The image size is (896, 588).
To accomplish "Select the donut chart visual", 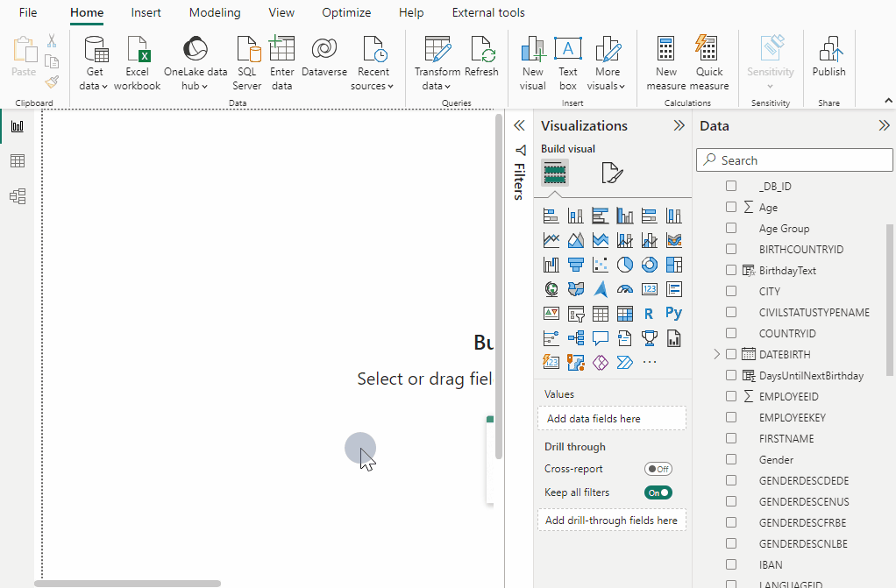I will point(649,265).
